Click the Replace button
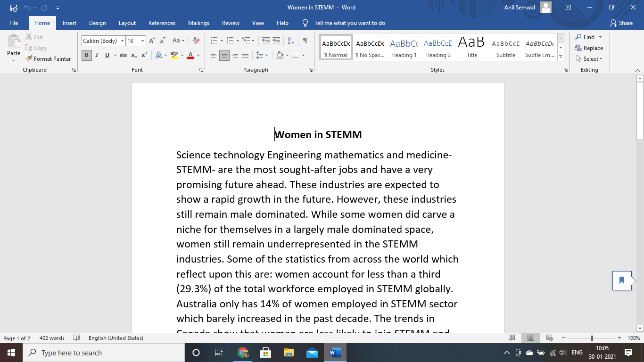 589,48
